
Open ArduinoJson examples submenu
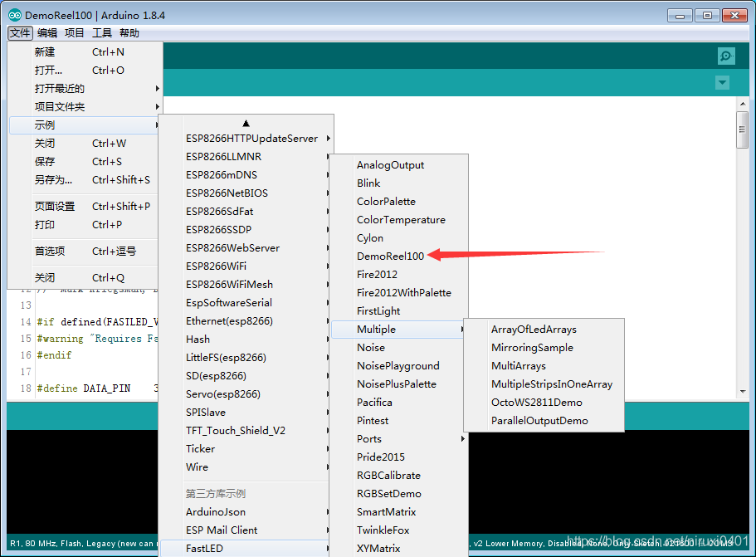coord(246,512)
